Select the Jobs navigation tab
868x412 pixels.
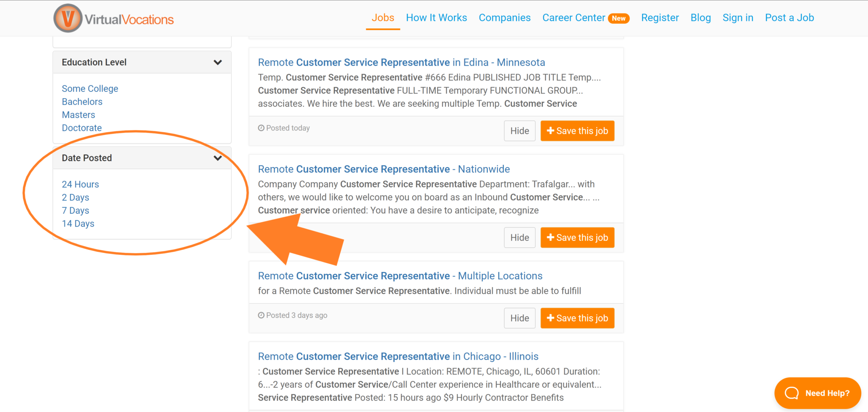pyautogui.click(x=383, y=17)
